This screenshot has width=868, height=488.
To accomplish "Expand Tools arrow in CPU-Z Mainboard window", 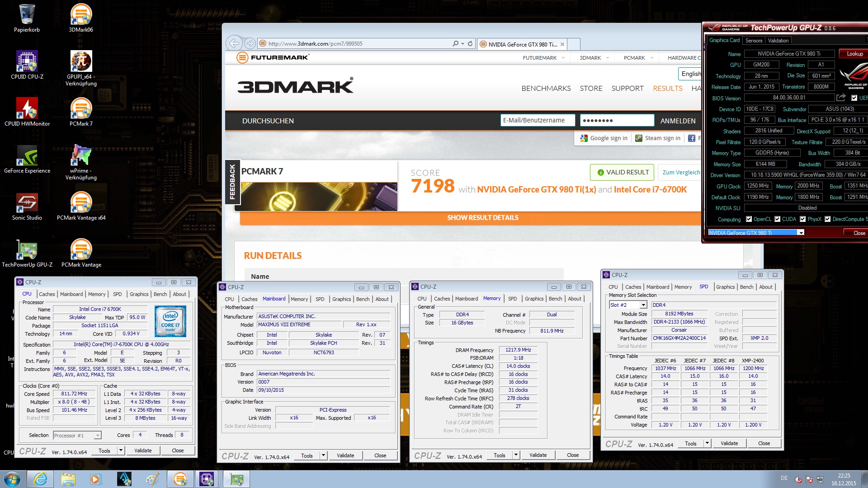I will (323, 455).
